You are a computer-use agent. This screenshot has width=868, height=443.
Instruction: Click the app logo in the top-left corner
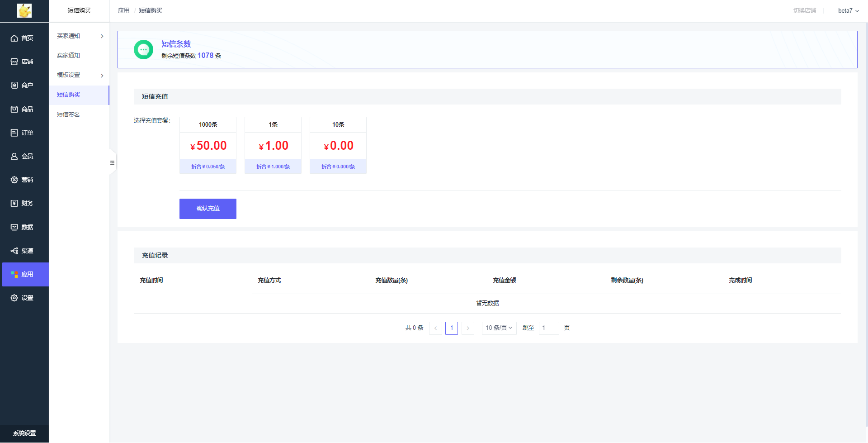(x=24, y=10)
